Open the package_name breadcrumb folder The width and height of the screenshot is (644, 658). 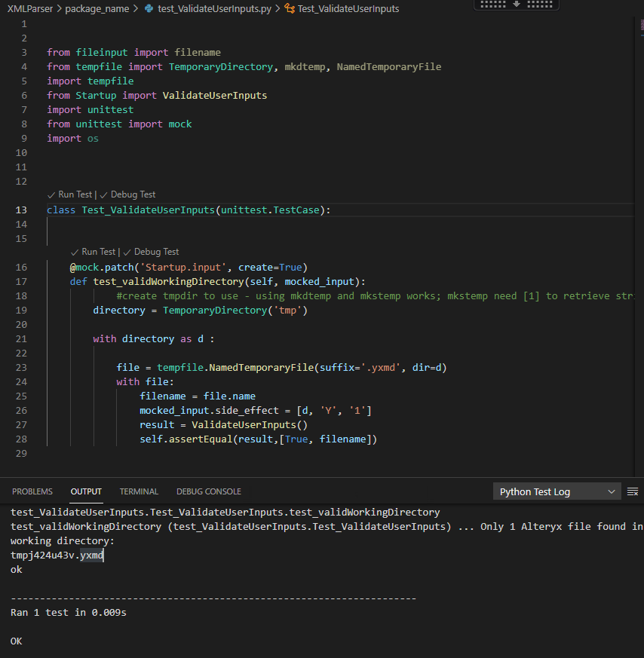coord(97,8)
